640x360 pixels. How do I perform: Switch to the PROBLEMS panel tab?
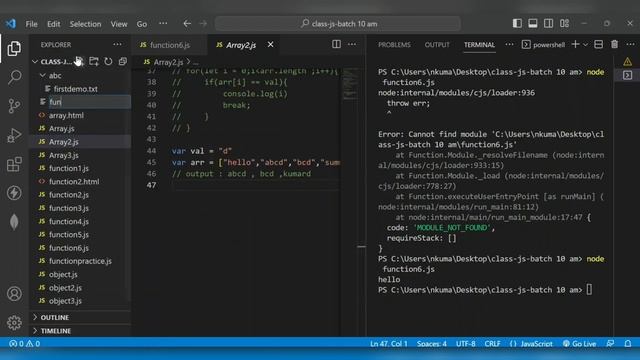click(x=394, y=44)
